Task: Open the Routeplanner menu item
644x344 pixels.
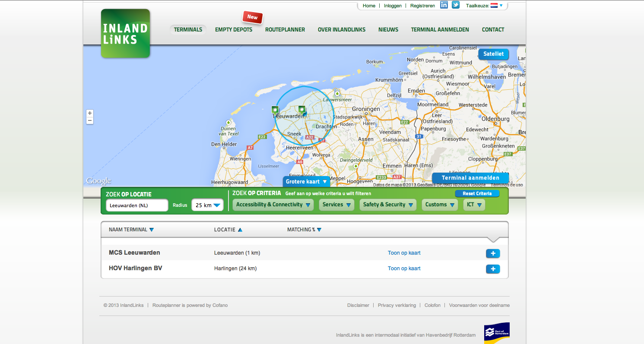Action: coord(285,30)
